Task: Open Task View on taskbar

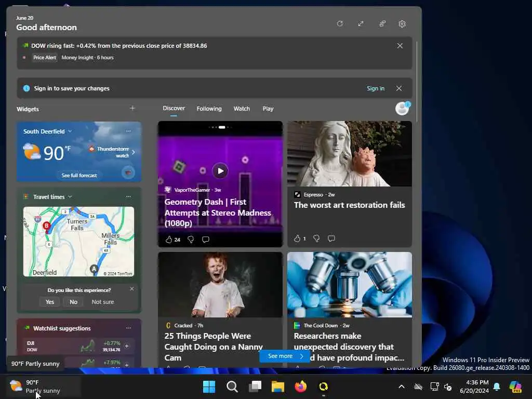Action: [255, 387]
